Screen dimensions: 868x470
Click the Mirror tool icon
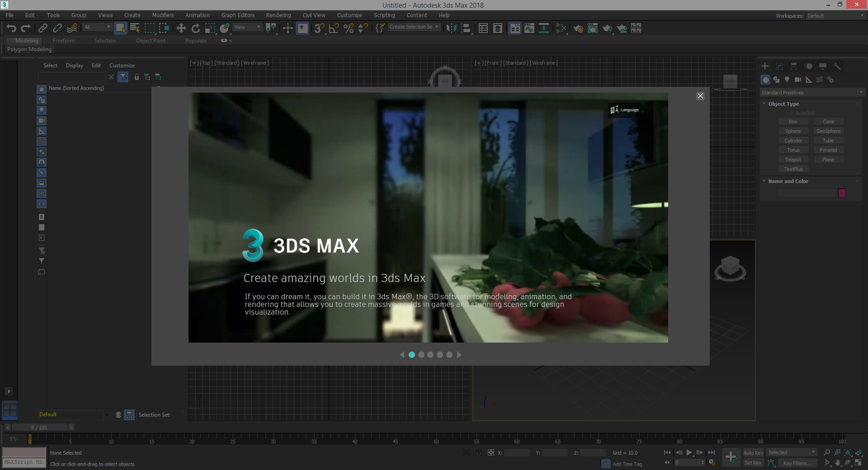(451, 28)
